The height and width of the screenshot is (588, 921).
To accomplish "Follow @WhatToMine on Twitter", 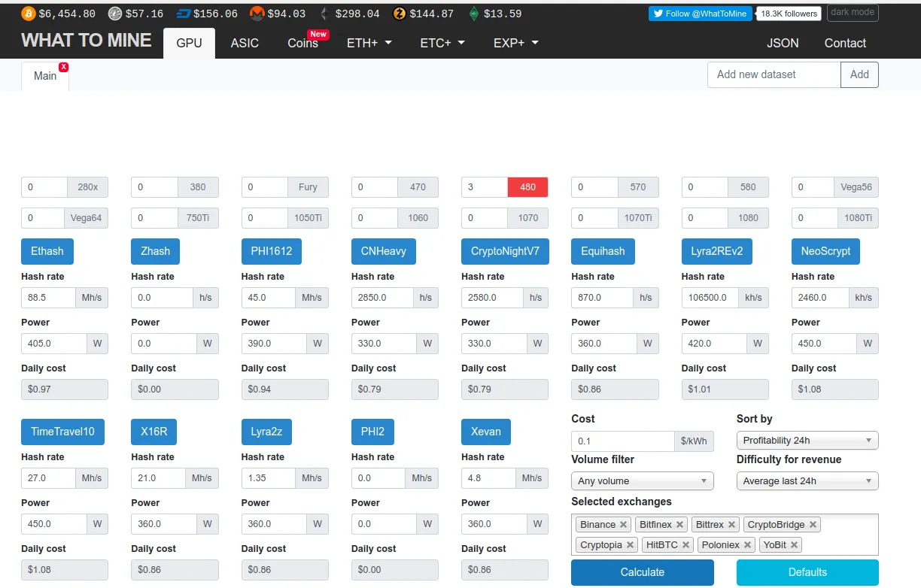I will [700, 14].
